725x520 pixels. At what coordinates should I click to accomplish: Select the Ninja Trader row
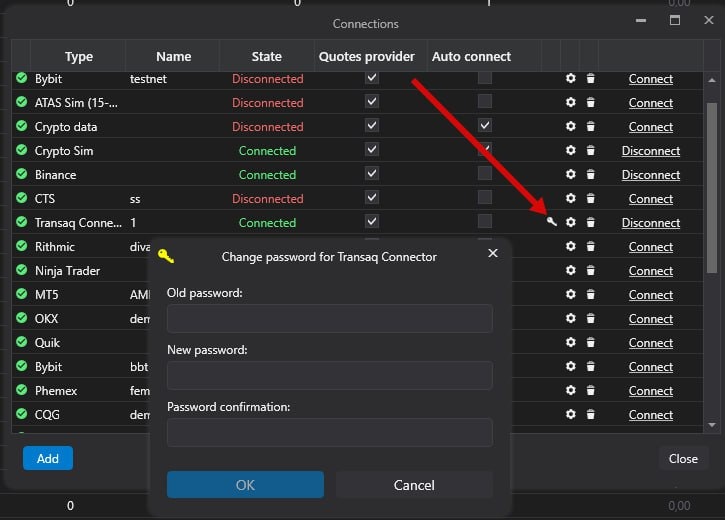click(357, 270)
